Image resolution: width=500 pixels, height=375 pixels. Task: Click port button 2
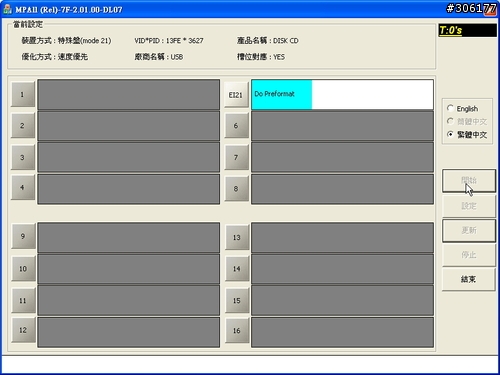click(23, 126)
